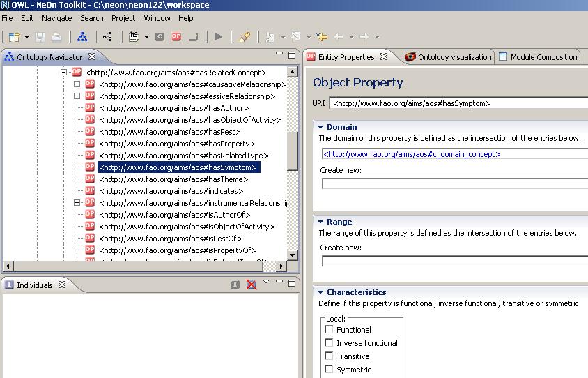
Task: Enable the Functional checkbox
Action: coord(329,330)
